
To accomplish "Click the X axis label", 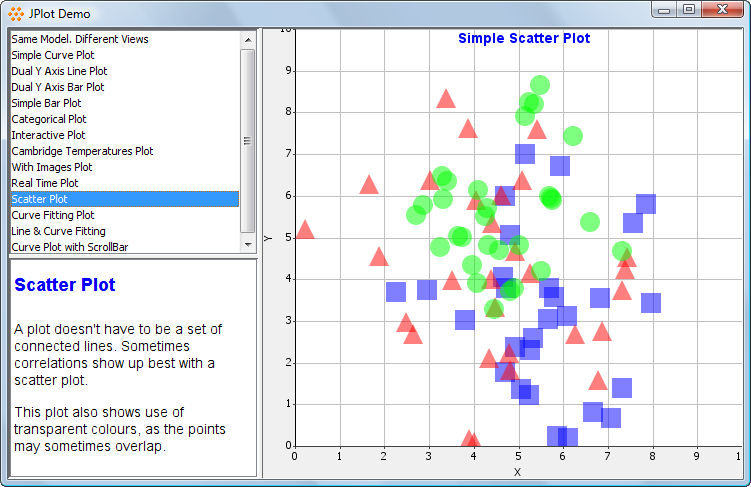I will 517,472.
